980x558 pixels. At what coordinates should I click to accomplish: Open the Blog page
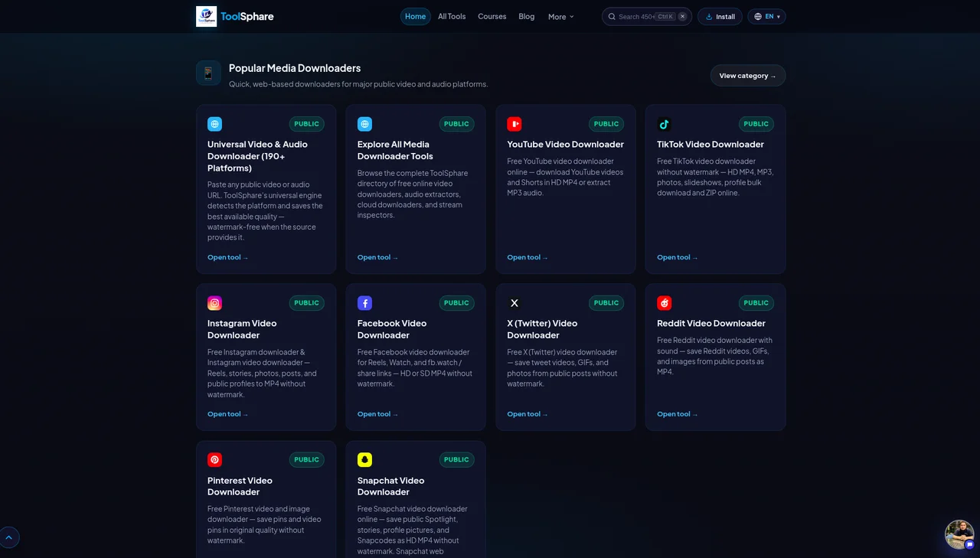(527, 16)
